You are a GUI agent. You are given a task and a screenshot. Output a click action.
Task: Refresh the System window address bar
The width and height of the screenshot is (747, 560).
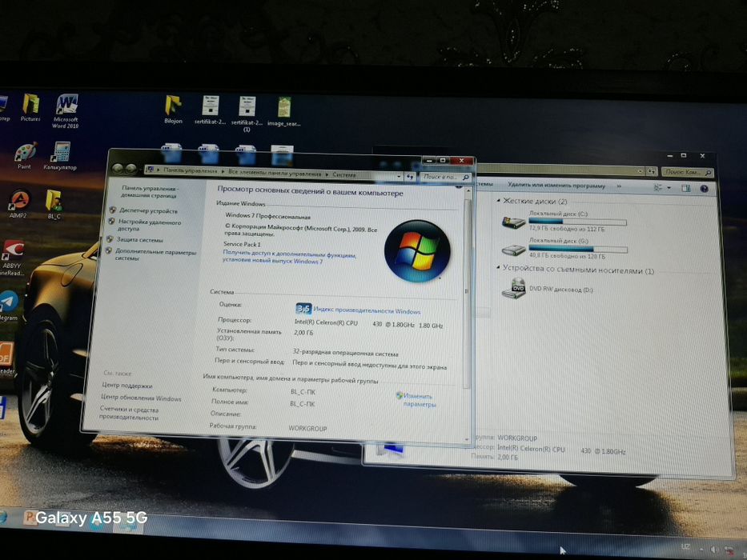(410, 177)
